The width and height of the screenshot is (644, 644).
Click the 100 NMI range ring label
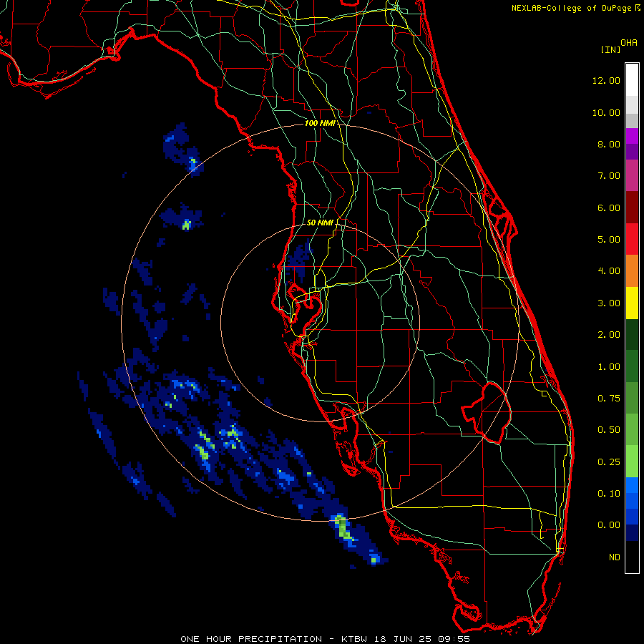click(x=320, y=123)
